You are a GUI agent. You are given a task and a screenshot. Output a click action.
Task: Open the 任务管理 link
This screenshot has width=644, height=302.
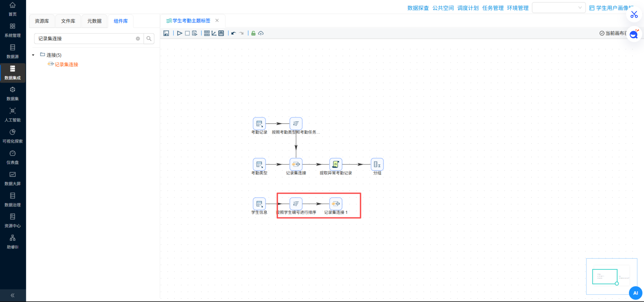click(x=493, y=8)
